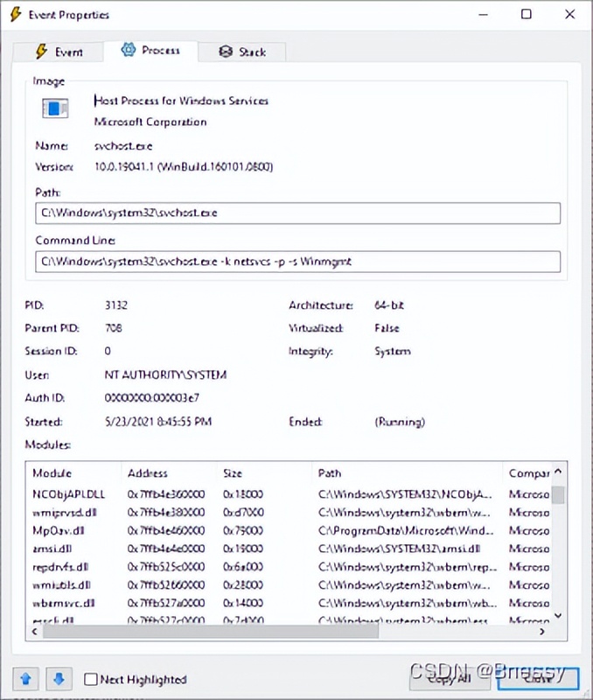This screenshot has width=593, height=700.
Task: Select the MpOav.dll module row
Action: point(58,530)
